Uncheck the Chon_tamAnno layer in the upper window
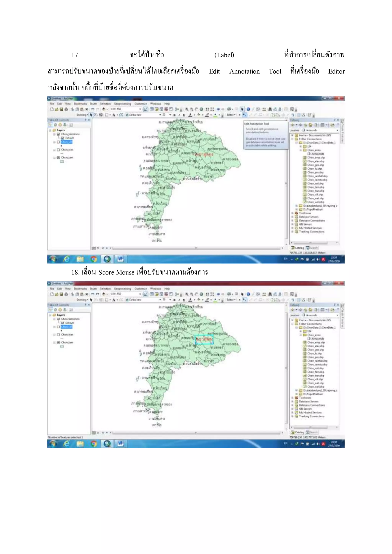Image resolution: width=392 pixels, height=554 pixels. [58, 134]
